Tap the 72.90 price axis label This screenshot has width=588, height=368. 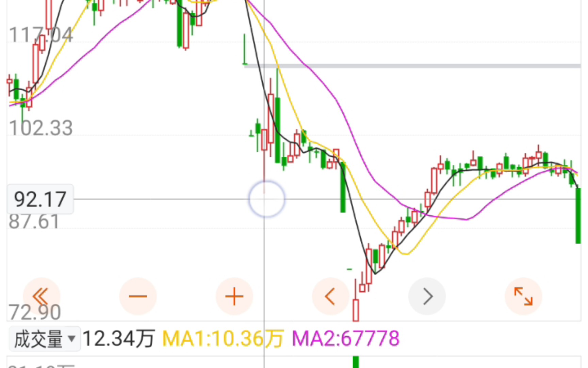pos(35,312)
